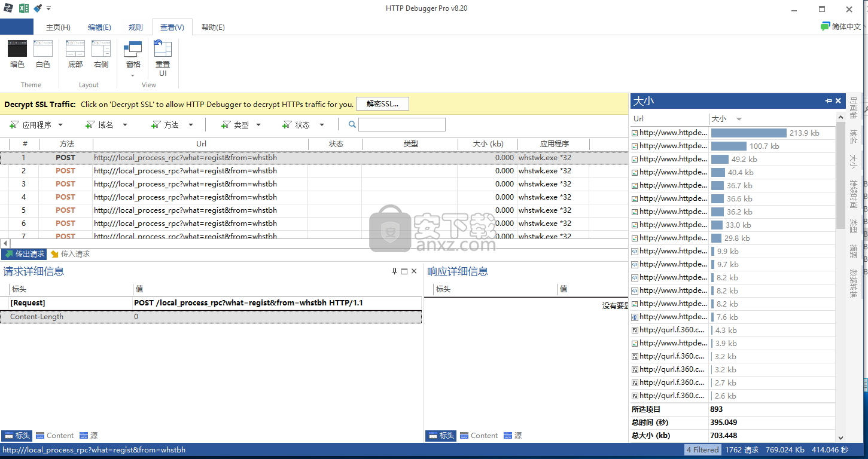Click the image icon of the 49.2 kb row

pos(635,159)
